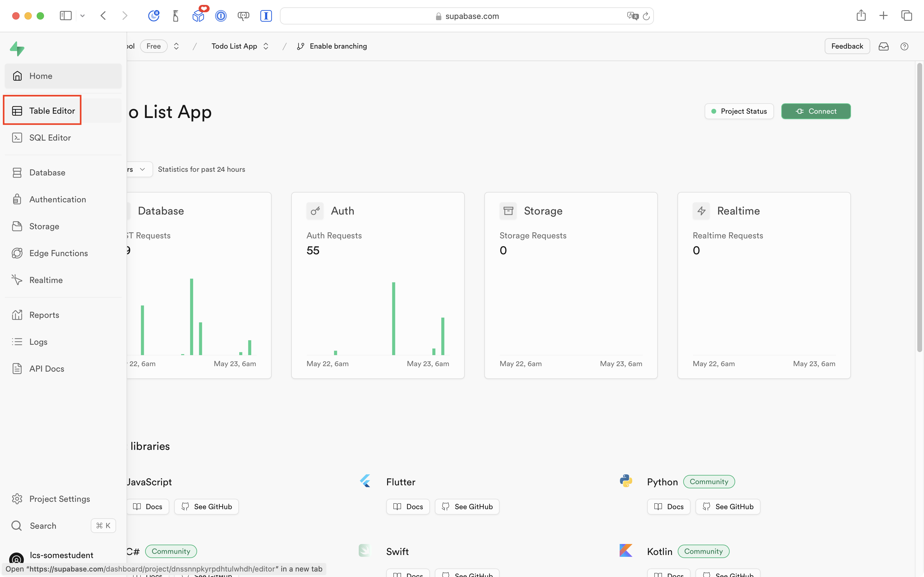Screen dimensions: 924x577
Task: Open Flutter See GitHub link
Action: (467, 506)
